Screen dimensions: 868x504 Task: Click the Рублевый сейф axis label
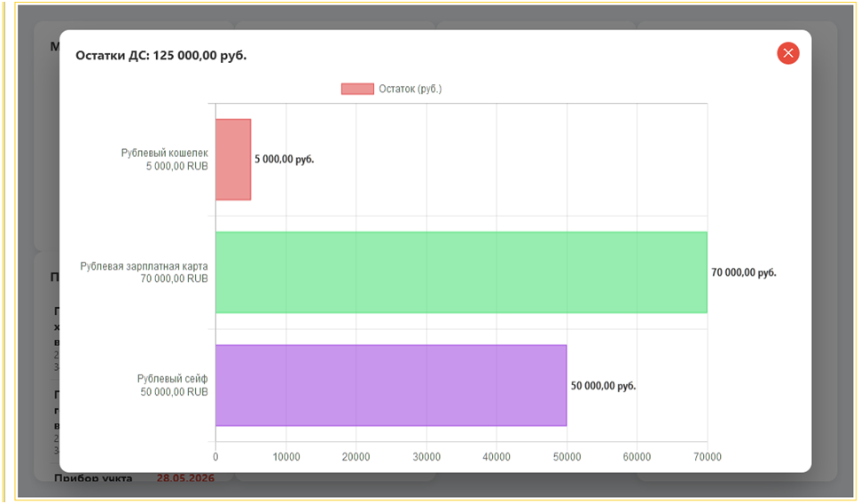(172, 379)
